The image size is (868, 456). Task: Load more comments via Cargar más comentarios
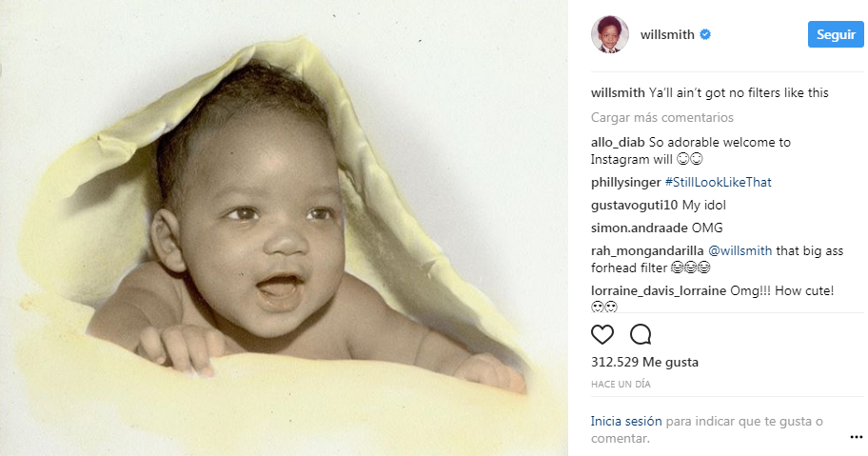point(662,117)
